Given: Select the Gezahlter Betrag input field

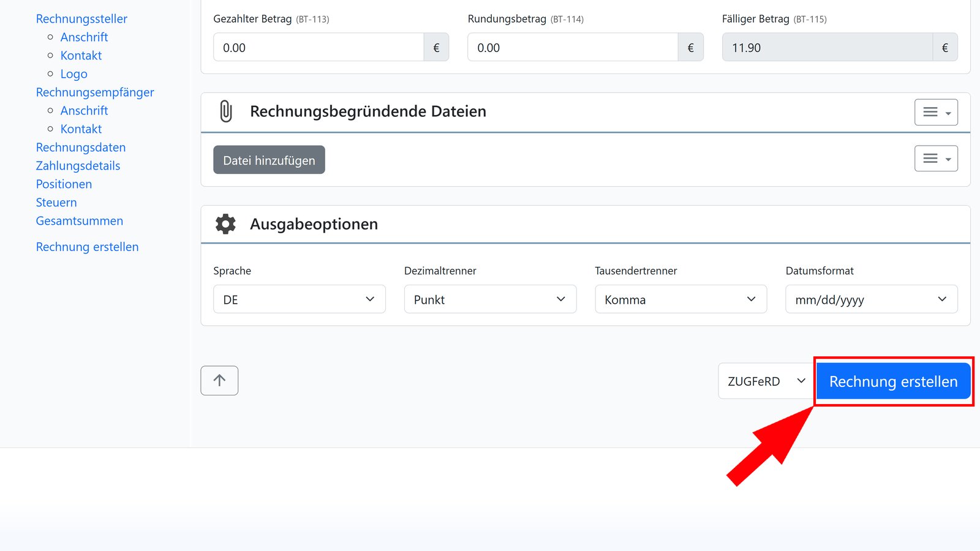Looking at the screenshot, I should coord(318,47).
